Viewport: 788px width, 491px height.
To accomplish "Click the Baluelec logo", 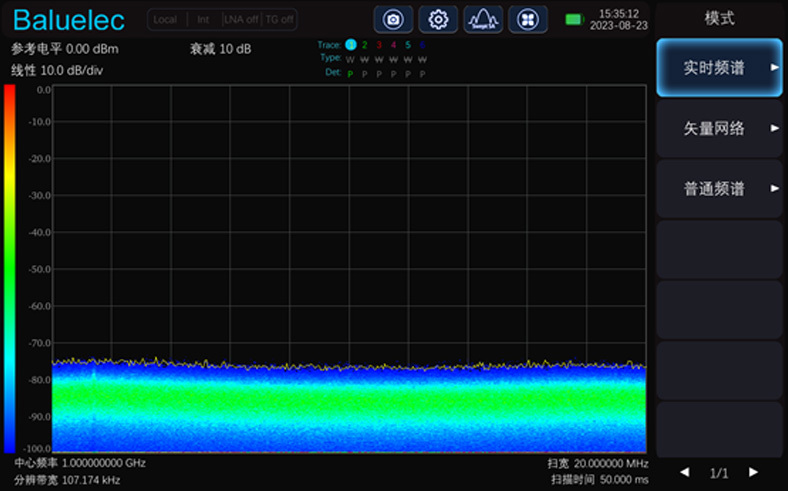I will click(69, 20).
